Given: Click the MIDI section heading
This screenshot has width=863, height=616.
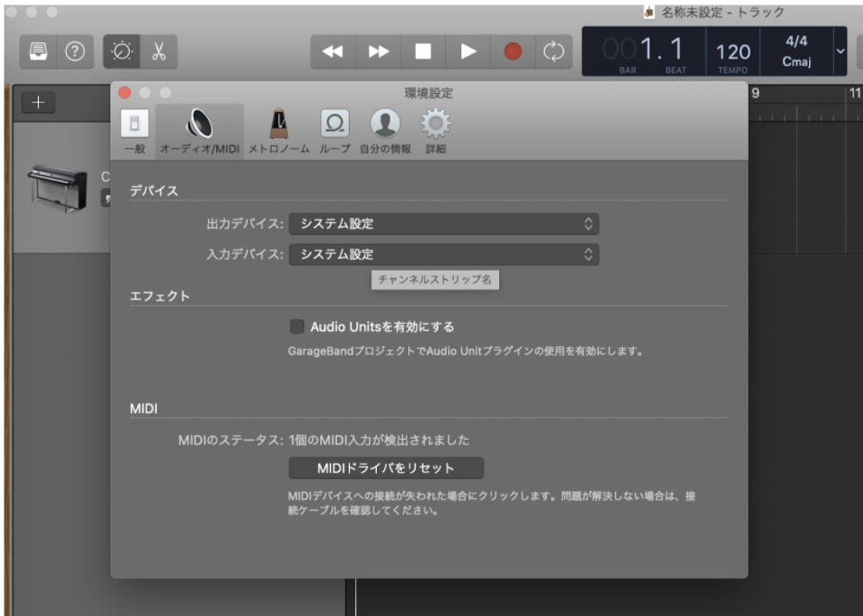Looking at the screenshot, I should [x=144, y=408].
